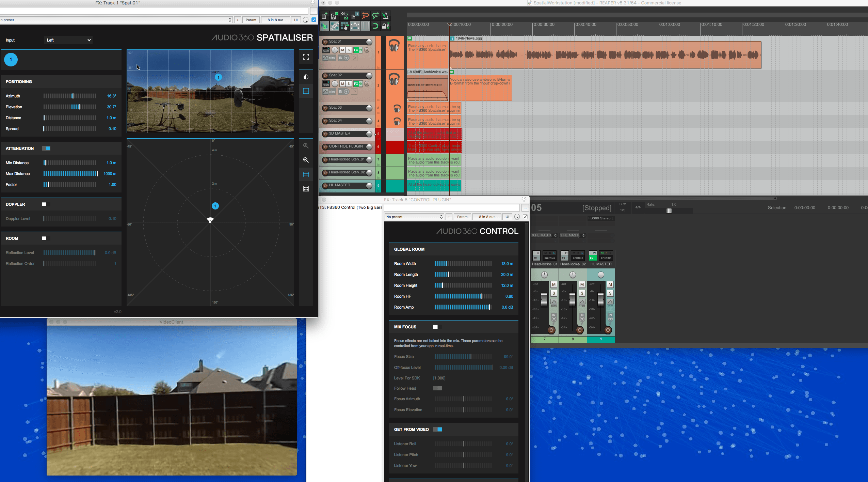Screen dimensions: 868x482
Task: Click the Azimuth slider in Positioning
Action: (70, 96)
